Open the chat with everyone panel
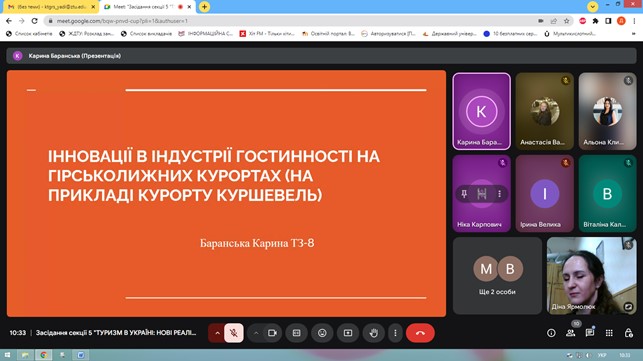 pyautogui.click(x=590, y=333)
